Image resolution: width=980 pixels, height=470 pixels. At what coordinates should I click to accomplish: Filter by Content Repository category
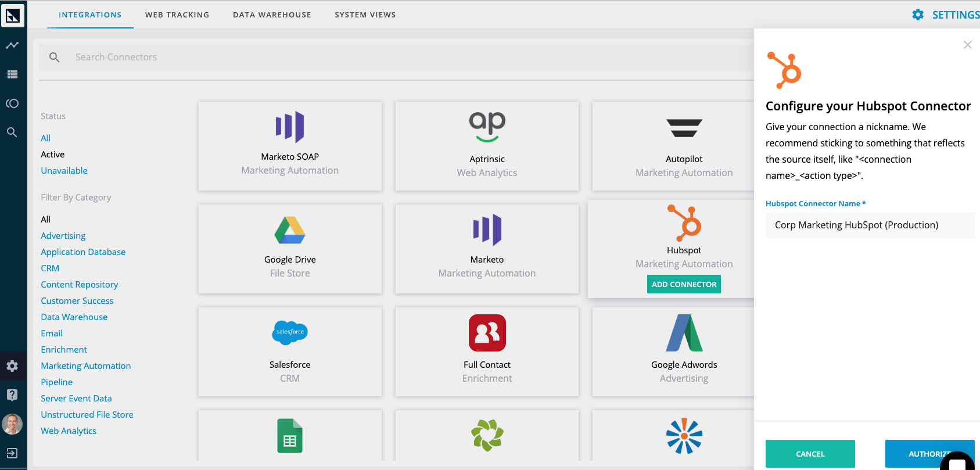(x=80, y=285)
